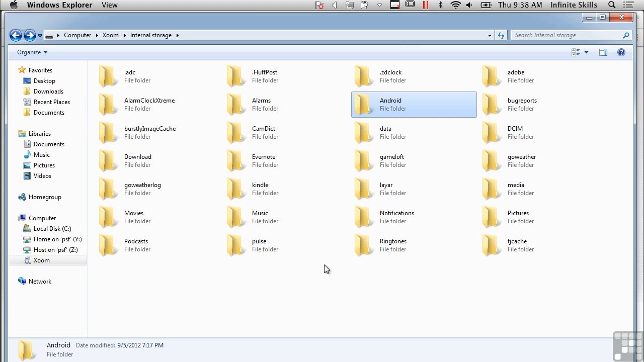Open Downloads in Favorites
The height and width of the screenshot is (362, 644).
48,92
